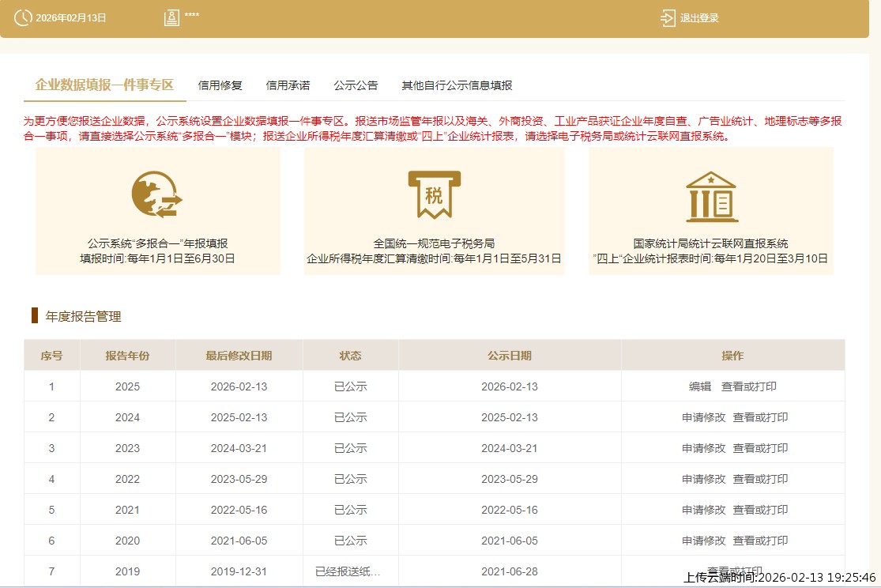Click the ribbon on the 税 badge icon

pyautogui.click(x=434, y=207)
